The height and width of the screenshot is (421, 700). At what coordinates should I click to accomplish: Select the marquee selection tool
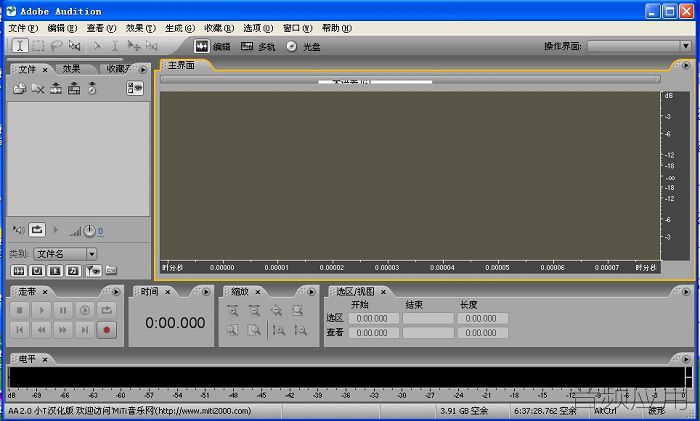(x=38, y=46)
